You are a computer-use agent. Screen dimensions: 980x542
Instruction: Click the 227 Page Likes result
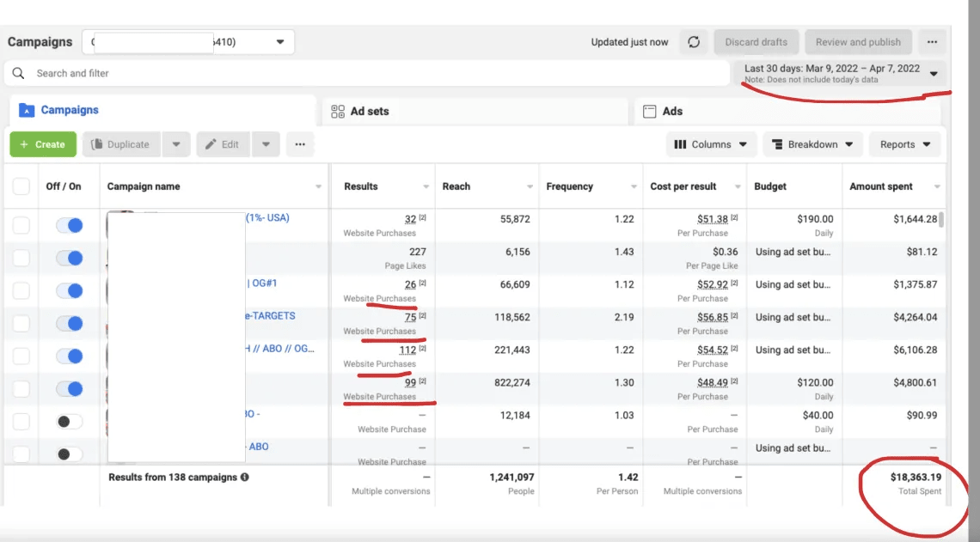coord(418,252)
